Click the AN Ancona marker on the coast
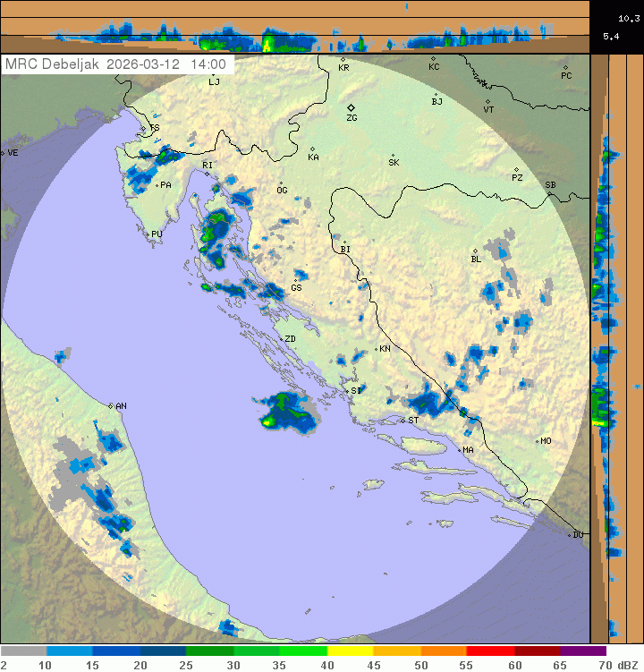 click(x=111, y=406)
